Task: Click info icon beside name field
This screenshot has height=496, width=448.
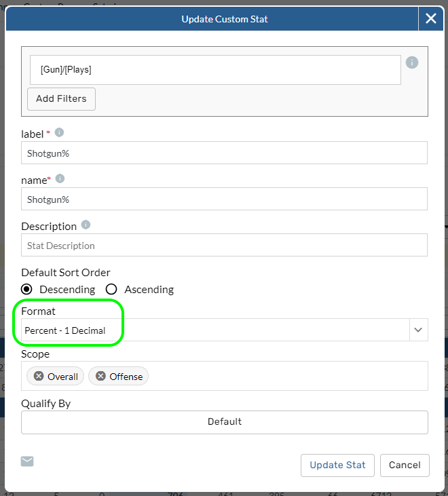Action: [x=60, y=178]
